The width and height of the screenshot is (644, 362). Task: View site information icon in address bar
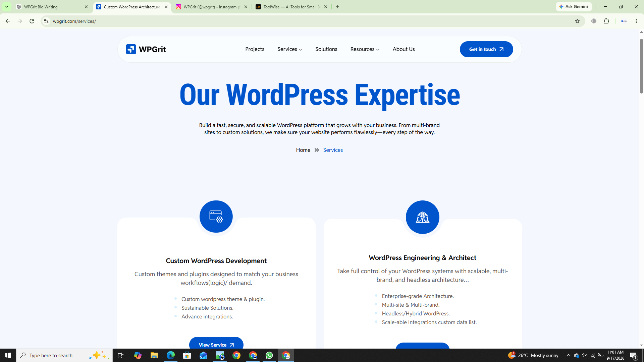tap(46, 21)
